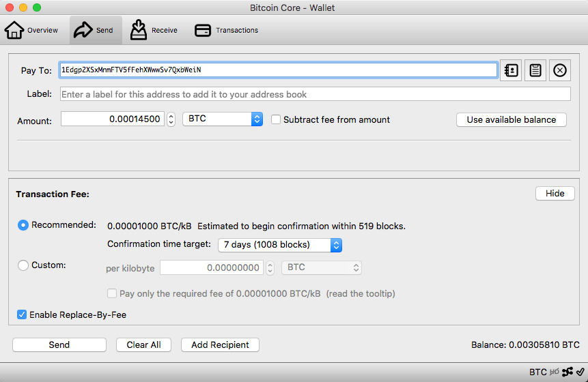Select the Custom fee radio button
Screen dimensions: 588x382
tap(23, 265)
